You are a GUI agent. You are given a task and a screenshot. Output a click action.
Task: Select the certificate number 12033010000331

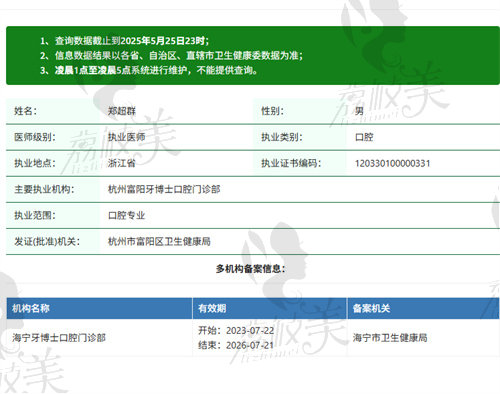point(392,163)
